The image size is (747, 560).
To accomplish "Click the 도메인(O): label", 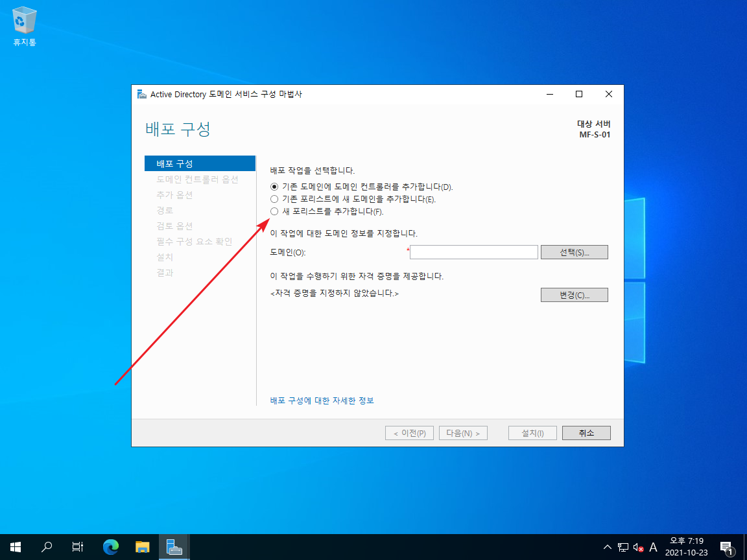I will click(x=288, y=252).
